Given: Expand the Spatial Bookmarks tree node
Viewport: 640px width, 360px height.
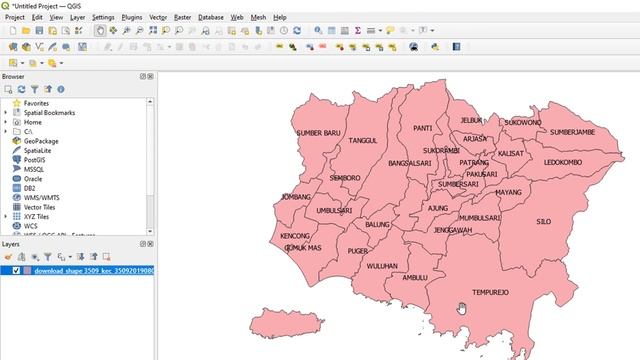Looking at the screenshot, I should click(5, 113).
